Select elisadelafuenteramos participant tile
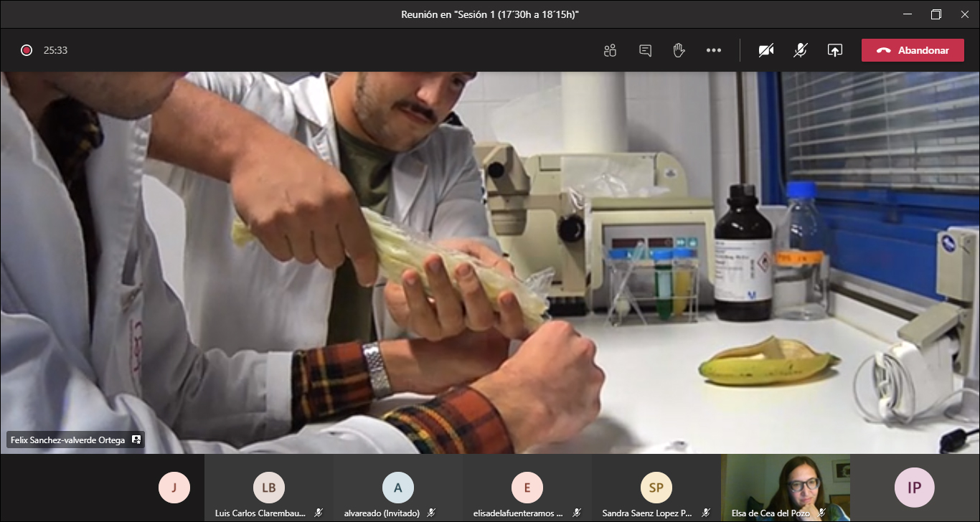Viewport: 980px width, 522px height. point(527,488)
